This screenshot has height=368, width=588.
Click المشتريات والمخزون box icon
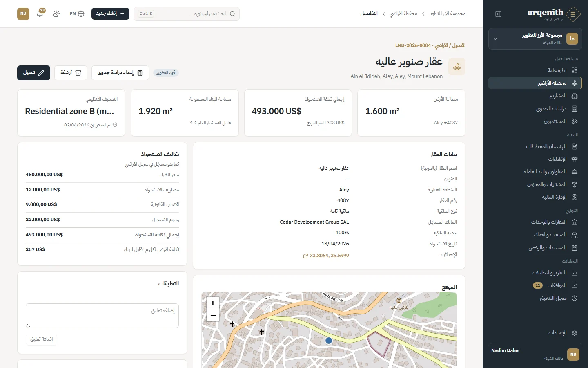[575, 184]
